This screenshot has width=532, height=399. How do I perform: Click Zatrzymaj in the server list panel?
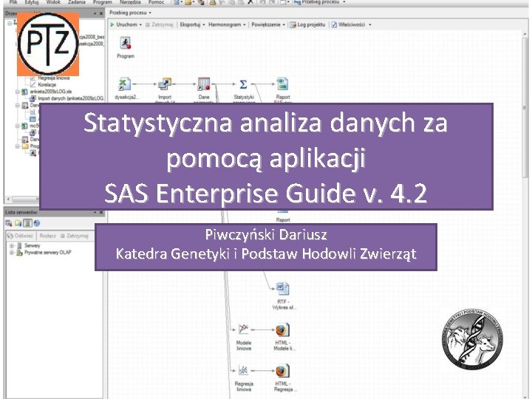pyautogui.click(x=75, y=236)
